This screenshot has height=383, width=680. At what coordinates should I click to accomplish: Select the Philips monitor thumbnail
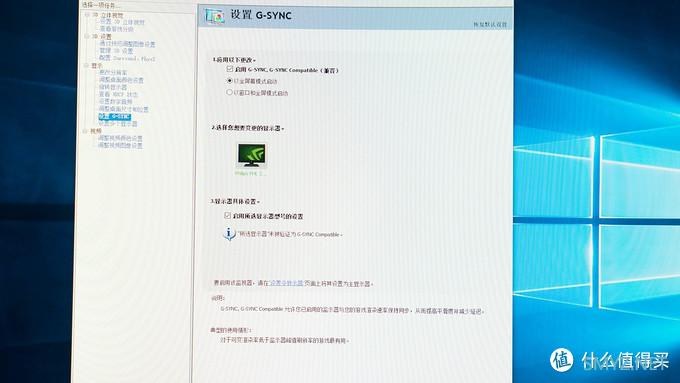[x=252, y=156]
